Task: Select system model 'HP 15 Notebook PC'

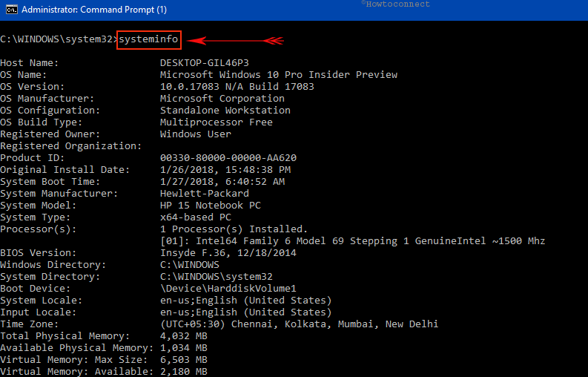Action: click(211, 206)
